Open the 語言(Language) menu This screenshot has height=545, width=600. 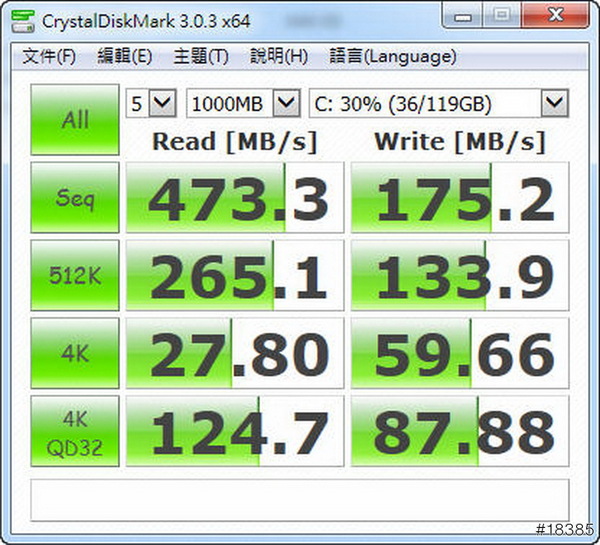click(x=393, y=57)
